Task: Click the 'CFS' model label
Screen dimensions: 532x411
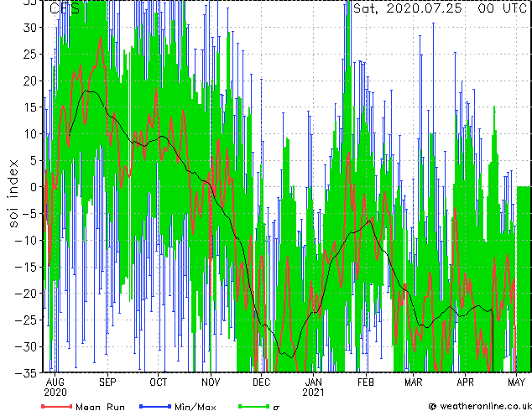Action: (x=65, y=8)
